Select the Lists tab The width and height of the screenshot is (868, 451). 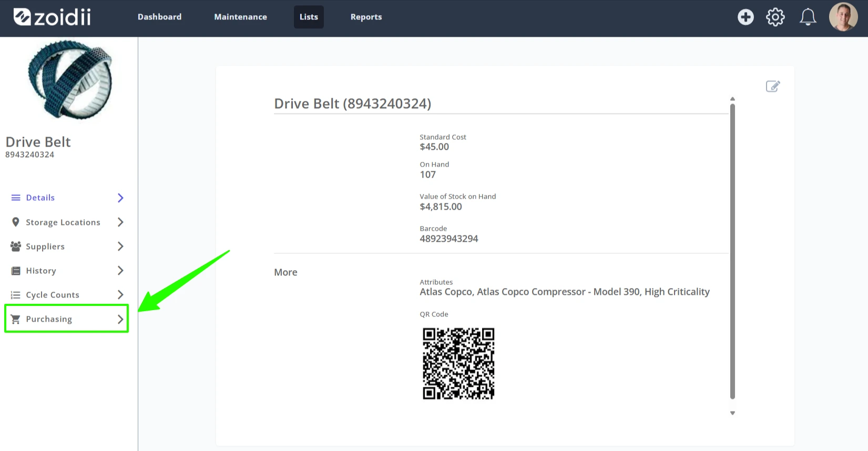pyautogui.click(x=309, y=17)
